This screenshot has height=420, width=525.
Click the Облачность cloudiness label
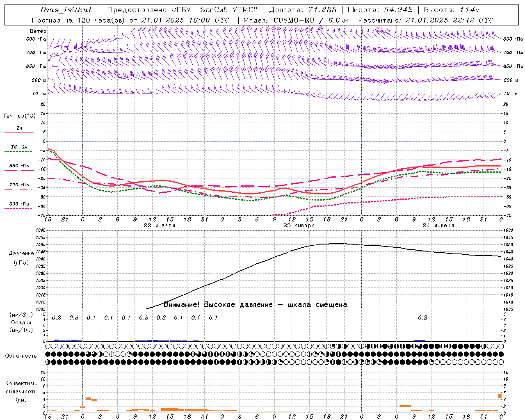(21, 356)
